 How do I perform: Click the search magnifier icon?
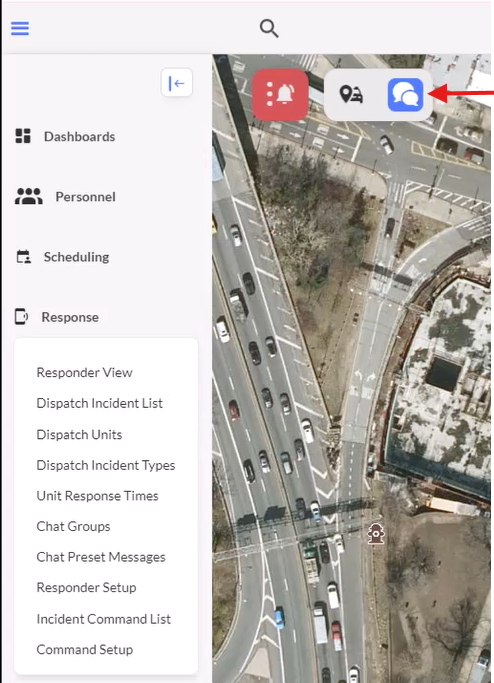coord(269,29)
